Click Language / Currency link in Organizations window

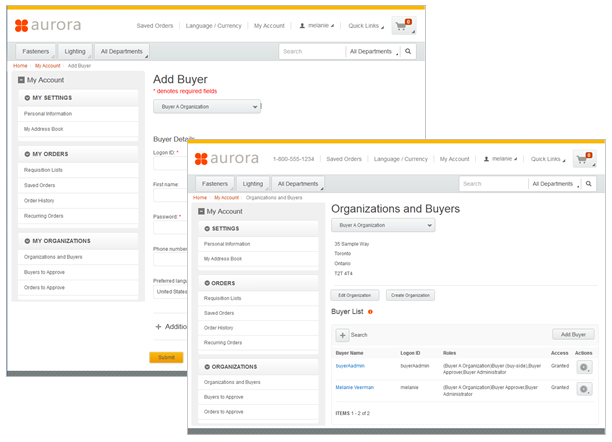coord(400,159)
